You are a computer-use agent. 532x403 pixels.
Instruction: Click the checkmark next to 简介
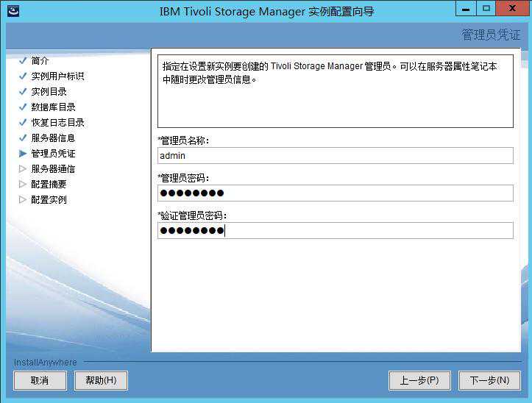tap(23, 60)
